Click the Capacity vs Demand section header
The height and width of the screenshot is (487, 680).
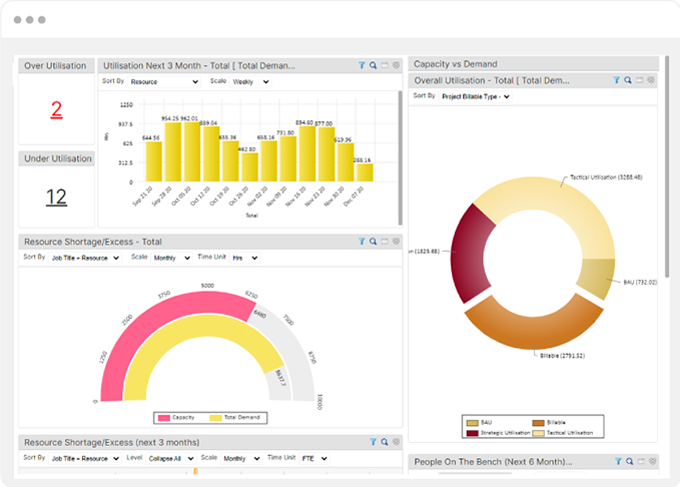click(533, 64)
